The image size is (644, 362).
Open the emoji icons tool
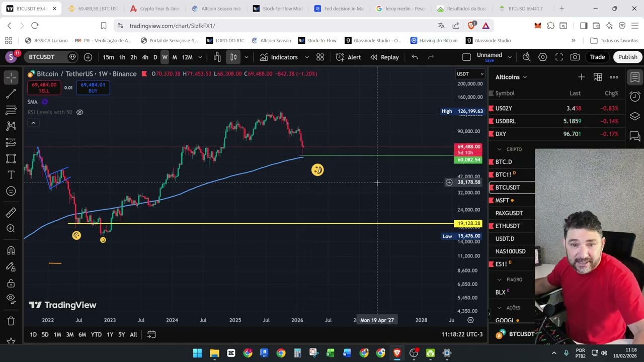[x=11, y=191]
